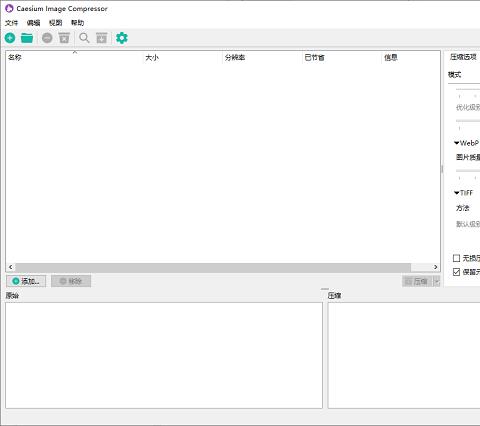Open the 编辑 menu

(x=33, y=23)
